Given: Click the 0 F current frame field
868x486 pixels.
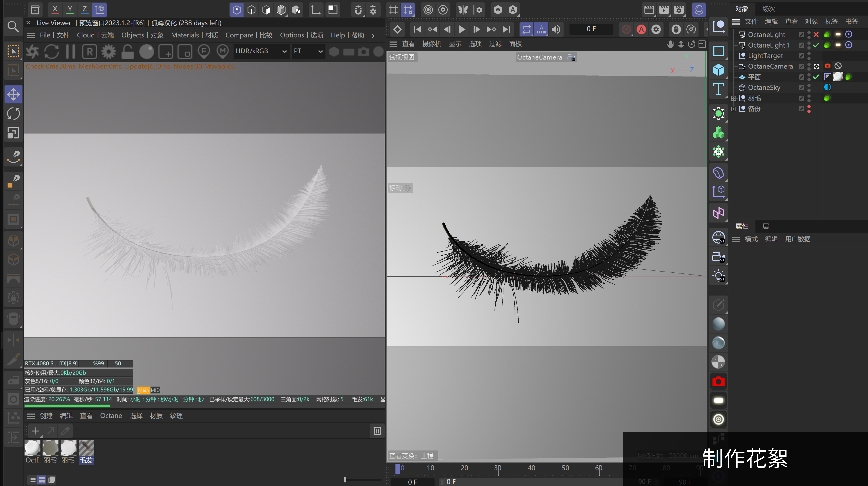Looking at the screenshot, I should coord(591,29).
